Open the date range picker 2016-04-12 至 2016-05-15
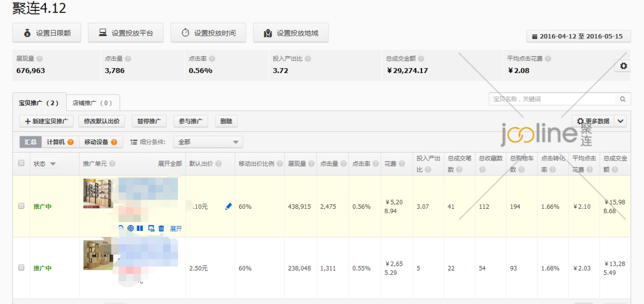This screenshot has height=304, width=644. coord(578,36)
